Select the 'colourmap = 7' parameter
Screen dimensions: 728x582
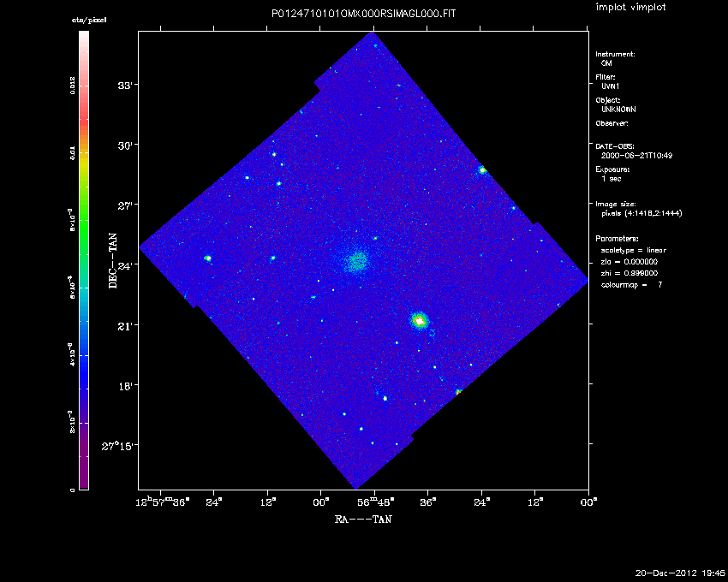click(631, 284)
